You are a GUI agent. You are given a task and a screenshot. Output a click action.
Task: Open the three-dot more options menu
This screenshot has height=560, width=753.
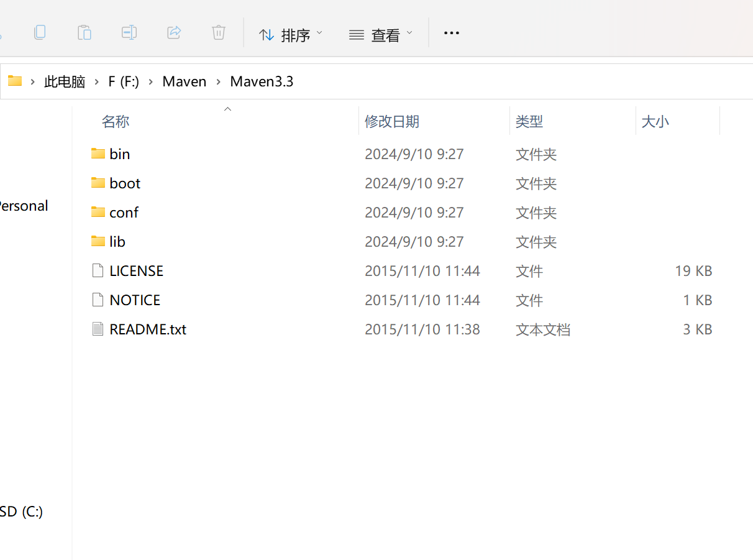tap(452, 33)
